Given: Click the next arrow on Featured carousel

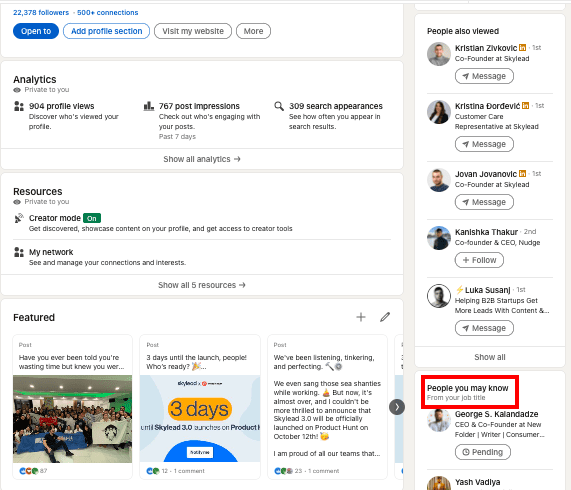Looking at the screenshot, I should coord(397,407).
